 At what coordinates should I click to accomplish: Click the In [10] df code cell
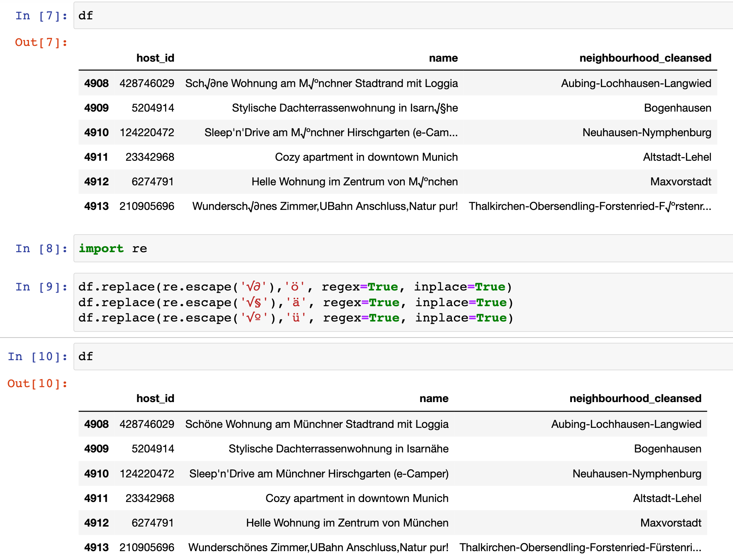click(403, 356)
